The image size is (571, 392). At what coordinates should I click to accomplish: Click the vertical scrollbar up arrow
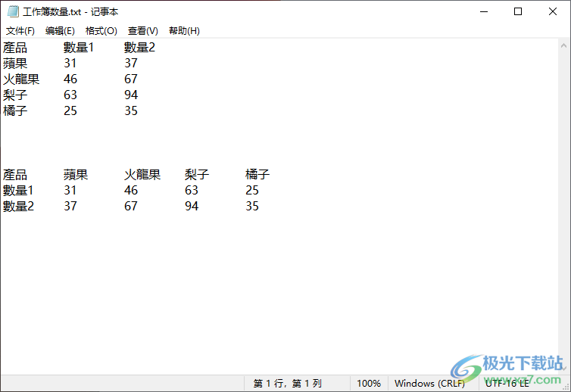(563, 46)
